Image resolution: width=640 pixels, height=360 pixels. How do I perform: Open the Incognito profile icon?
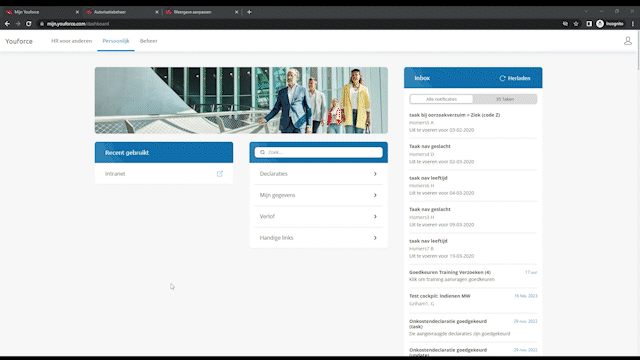pos(600,24)
